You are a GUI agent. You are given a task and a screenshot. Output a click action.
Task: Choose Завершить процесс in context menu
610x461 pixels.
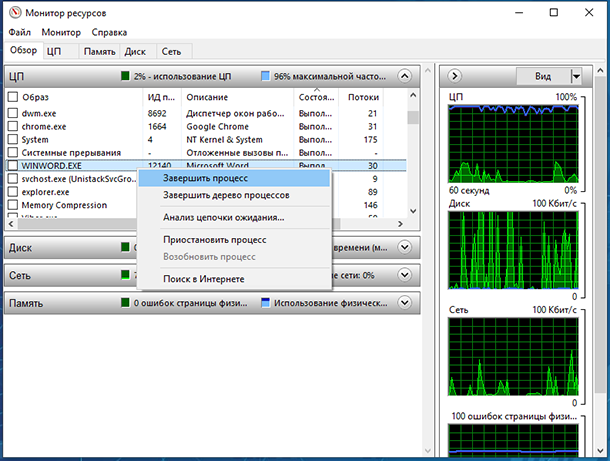234,178
